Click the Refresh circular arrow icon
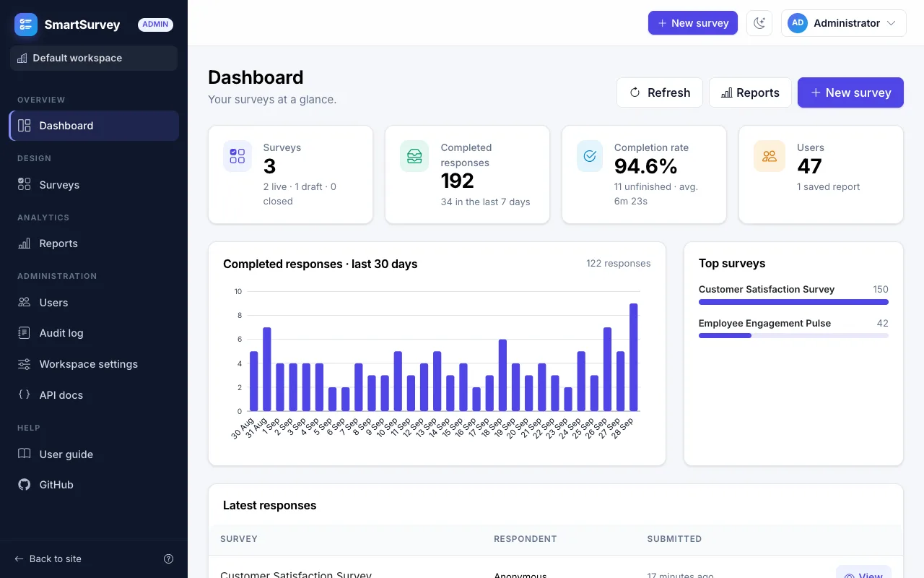The image size is (924, 578). pyautogui.click(x=635, y=92)
